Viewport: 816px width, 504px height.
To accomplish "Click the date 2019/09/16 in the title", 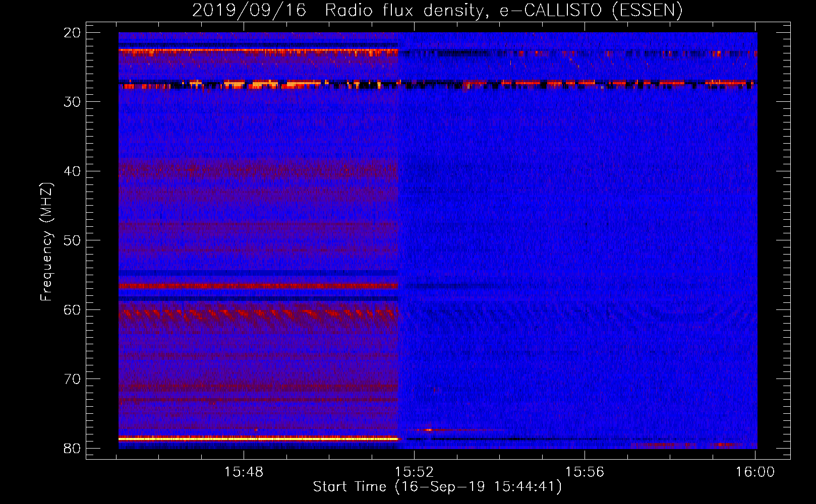I will (249, 10).
